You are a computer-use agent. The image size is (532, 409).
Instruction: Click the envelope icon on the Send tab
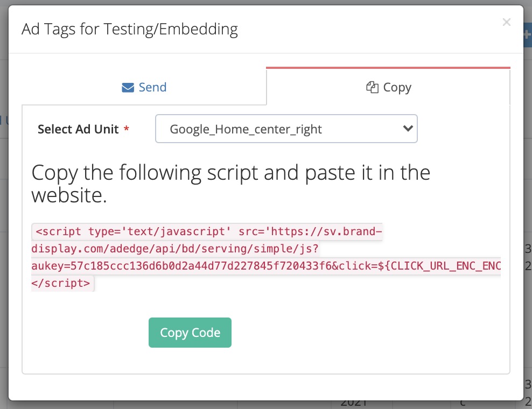point(128,88)
